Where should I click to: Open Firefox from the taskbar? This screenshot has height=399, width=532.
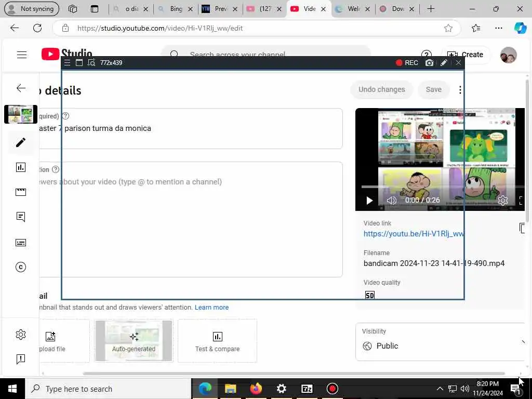tap(256, 389)
